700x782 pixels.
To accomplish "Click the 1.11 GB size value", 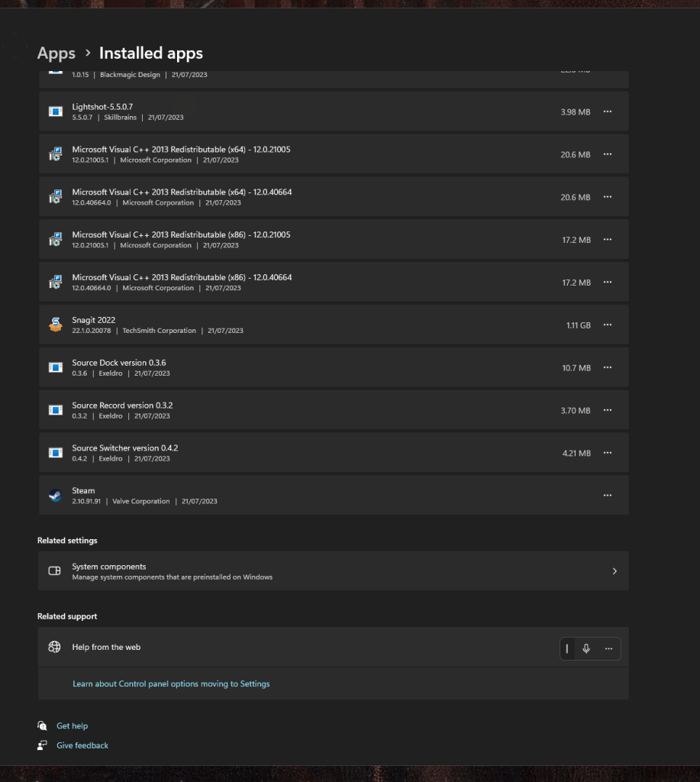I will [579, 325].
